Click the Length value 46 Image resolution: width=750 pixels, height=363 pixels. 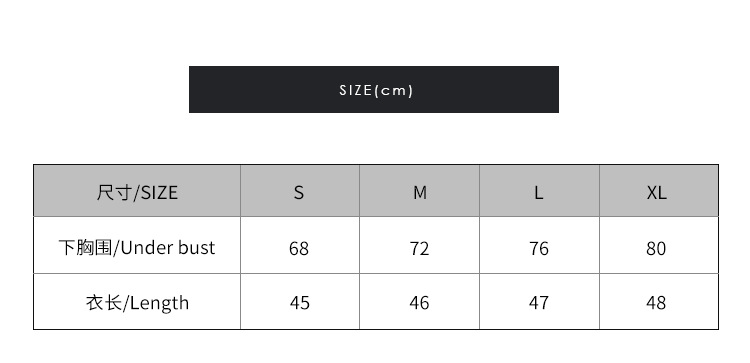pyautogui.click(x=419, y=303)
